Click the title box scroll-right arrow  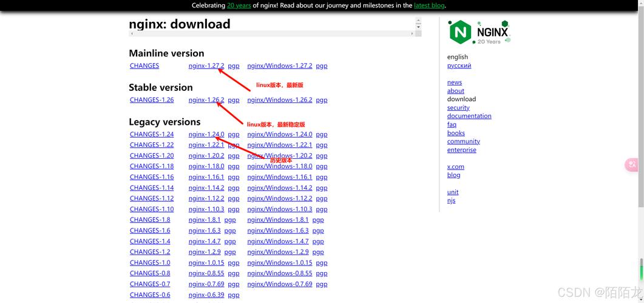412,33
